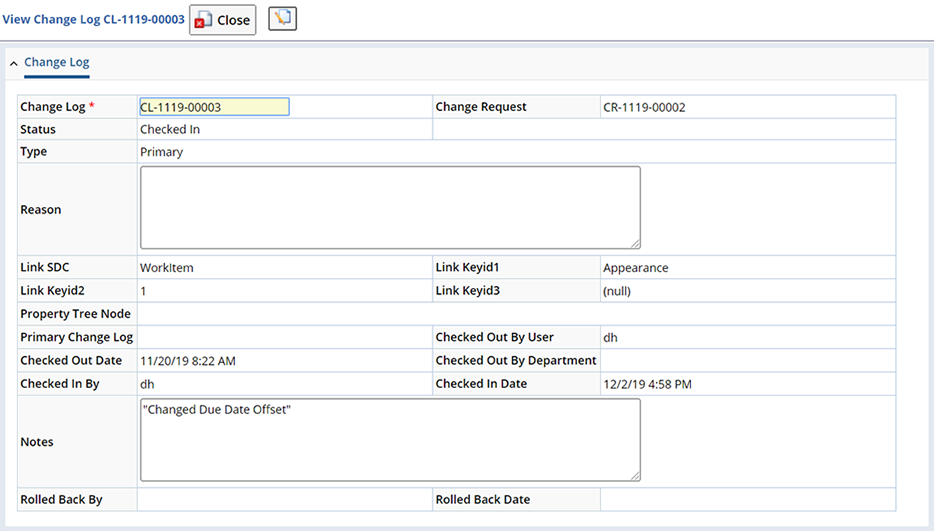Click inside the Reason text area
Viewport: 934px width, 531px height.
[x=390, y=207]
